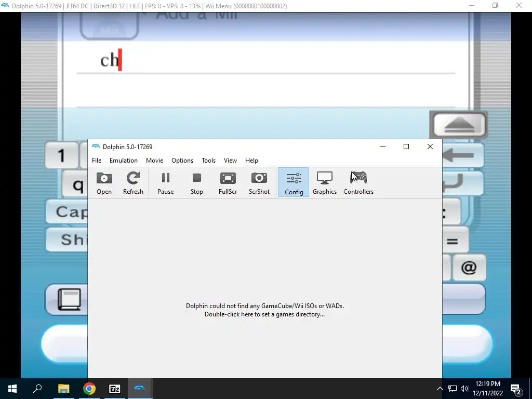Take a screenshot with ScrShot
This screenshot has height=399, width=532.
259,182
